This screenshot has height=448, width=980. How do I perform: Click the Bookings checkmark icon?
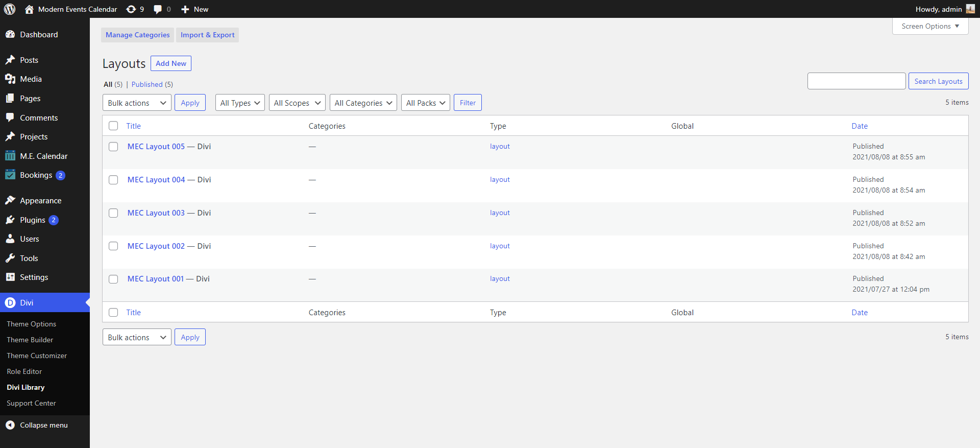[10, 175]
